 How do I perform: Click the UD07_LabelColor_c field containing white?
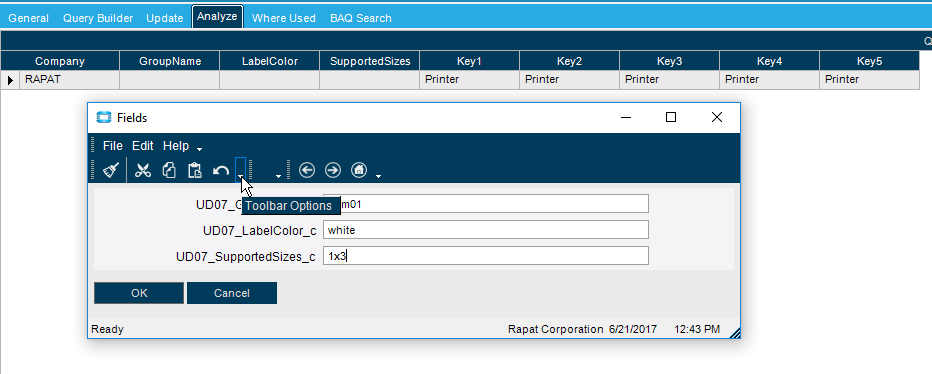tap(486, 230)
